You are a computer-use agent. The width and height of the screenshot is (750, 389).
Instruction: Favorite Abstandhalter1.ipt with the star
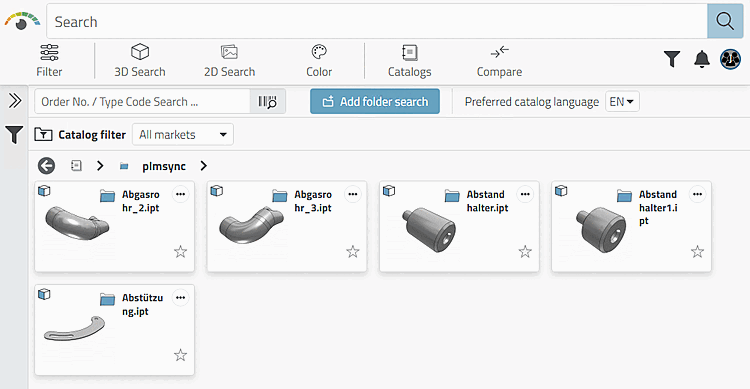coord(697,252)
